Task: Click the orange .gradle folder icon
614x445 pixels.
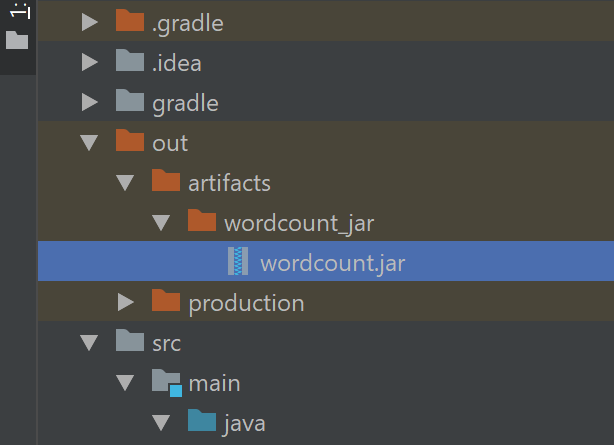Action: click(x=130, y=20)
